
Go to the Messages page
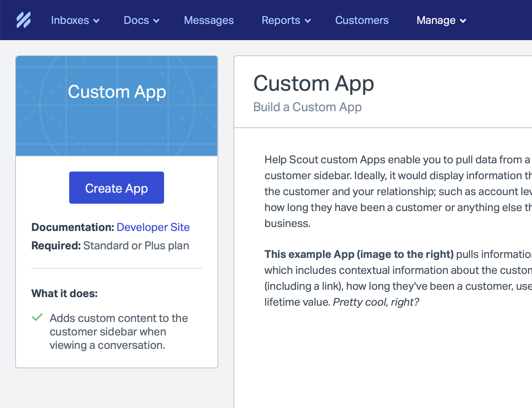pos(209,20)
